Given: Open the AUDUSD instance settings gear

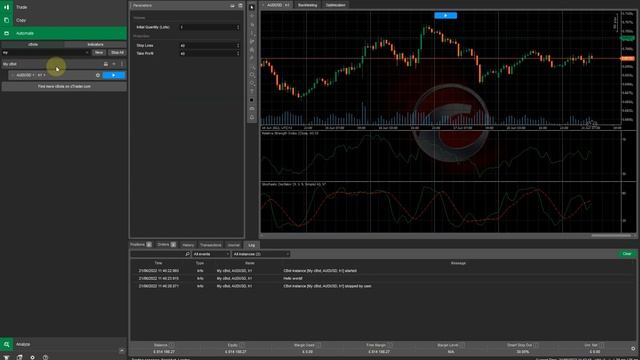Looking at the screenshot, I should coord(98,75).
